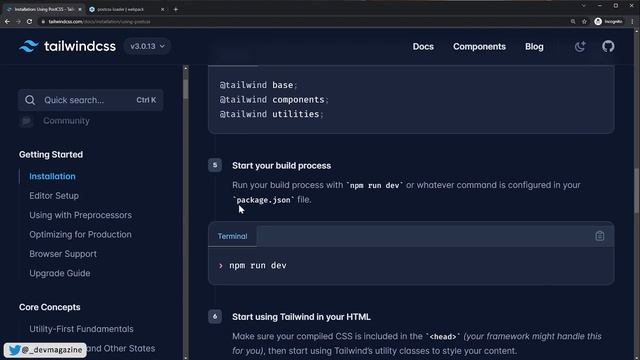
Task: Click the Getting Started section heading
Action: coord(51,155)
